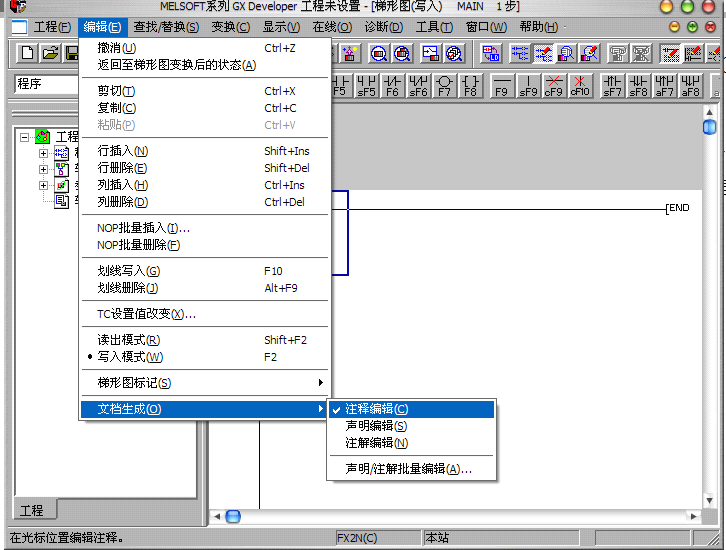This screenshot has width=726, height=550.
Task: Open the 变换(C) menu
Action: pos(231,27)
